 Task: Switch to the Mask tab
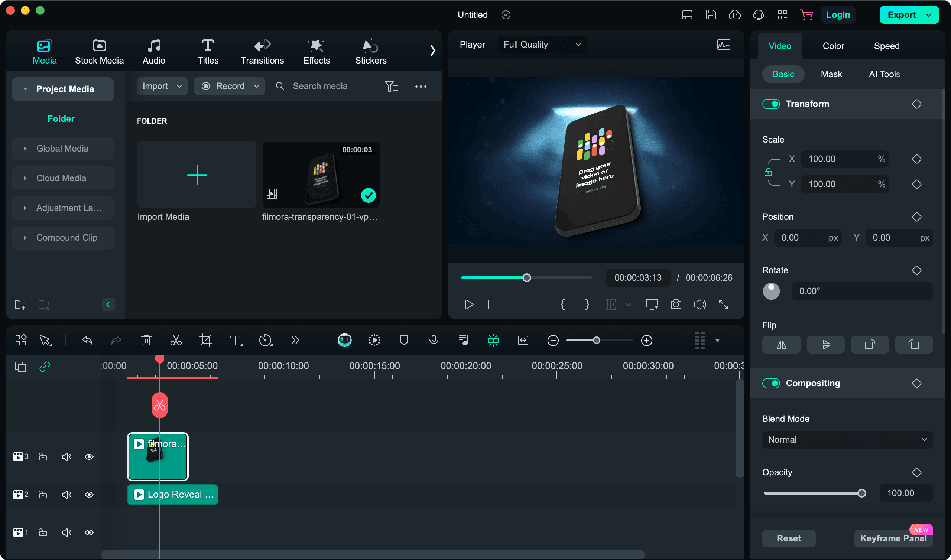pos(831,74)
